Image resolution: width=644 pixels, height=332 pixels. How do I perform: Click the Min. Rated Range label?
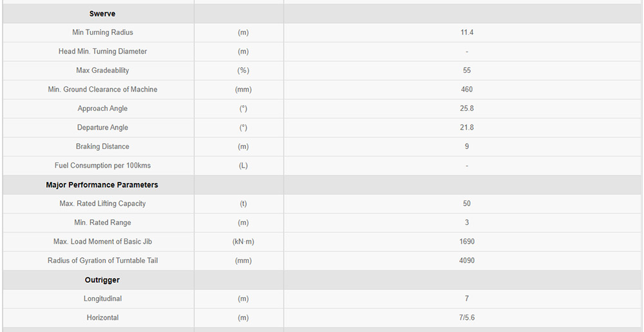point(102,222)
